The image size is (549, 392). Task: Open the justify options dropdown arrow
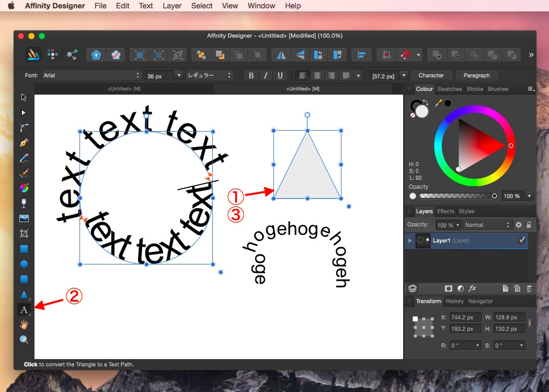(x=358, y=76)
